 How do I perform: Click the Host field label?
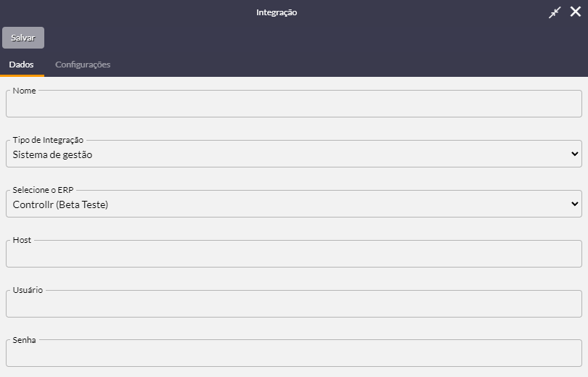click(x=22, y=240)
